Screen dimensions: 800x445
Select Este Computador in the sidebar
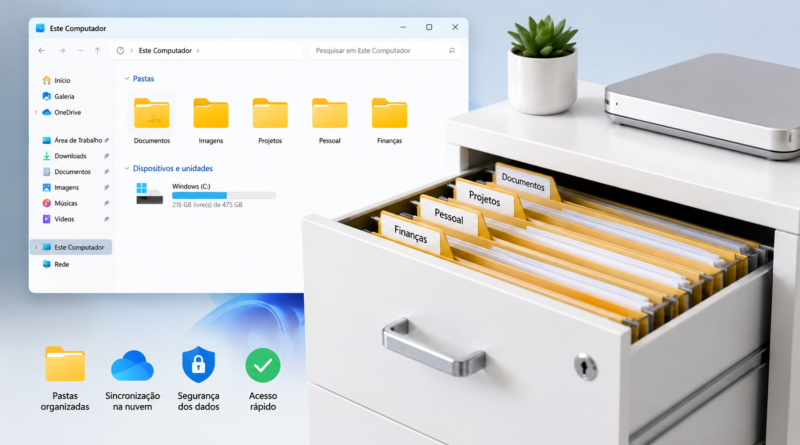(71, 247)
